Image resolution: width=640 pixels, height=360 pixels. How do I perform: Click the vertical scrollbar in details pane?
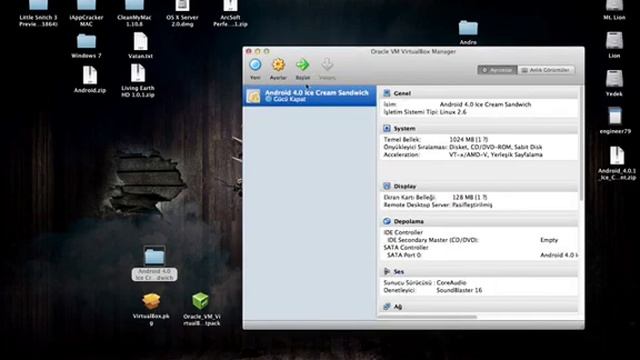click(x=581, y=143)
